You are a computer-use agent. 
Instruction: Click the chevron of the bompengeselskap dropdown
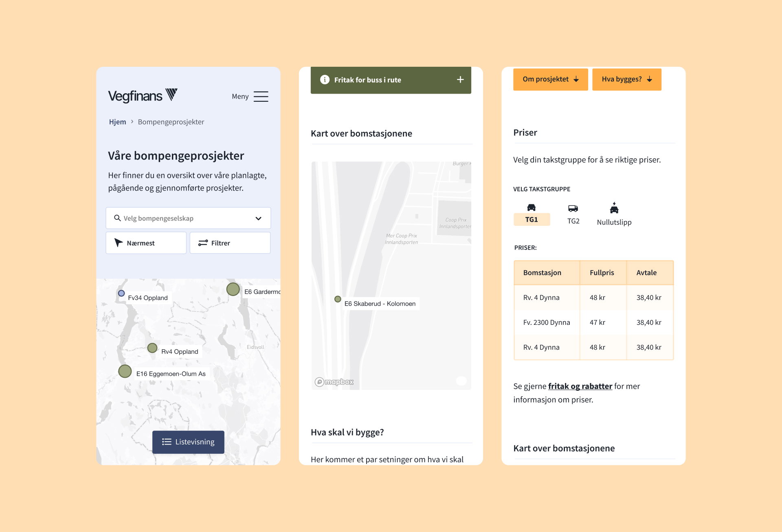[x=258, y=219]
